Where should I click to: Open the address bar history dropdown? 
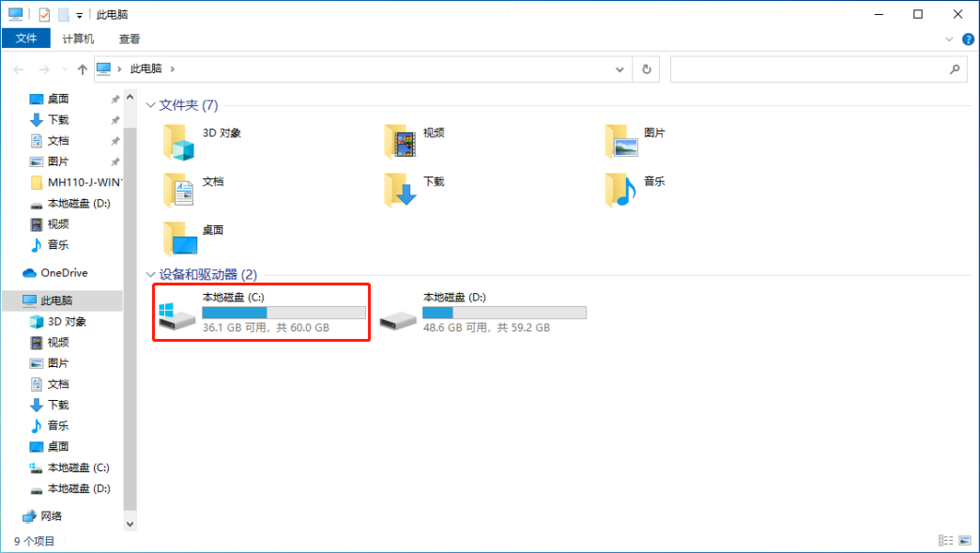620,69
